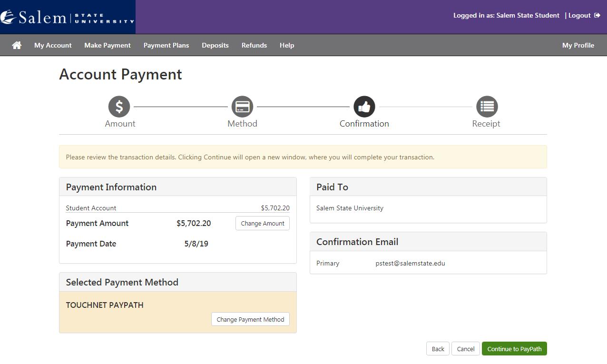Image resolution: width=607 pixels, height=364 pixels.
Task: Select the Confirmation step label
Action: click(364, 124)
